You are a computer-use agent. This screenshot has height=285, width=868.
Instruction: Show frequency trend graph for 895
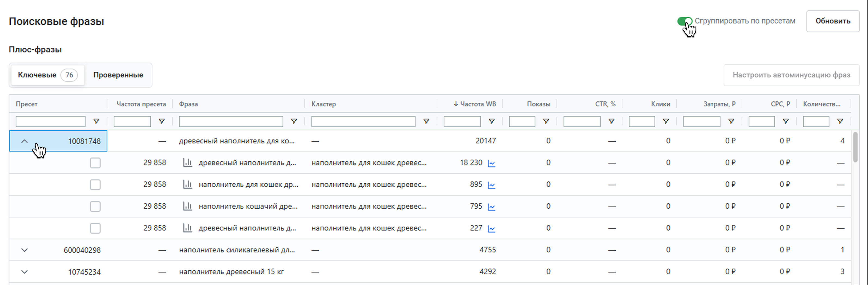pos(492,186)
